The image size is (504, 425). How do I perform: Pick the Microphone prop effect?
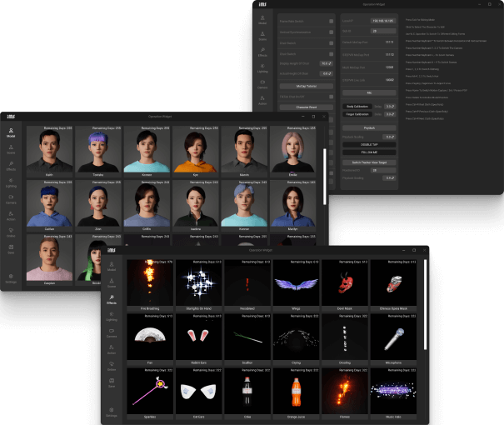pos(395,337)
